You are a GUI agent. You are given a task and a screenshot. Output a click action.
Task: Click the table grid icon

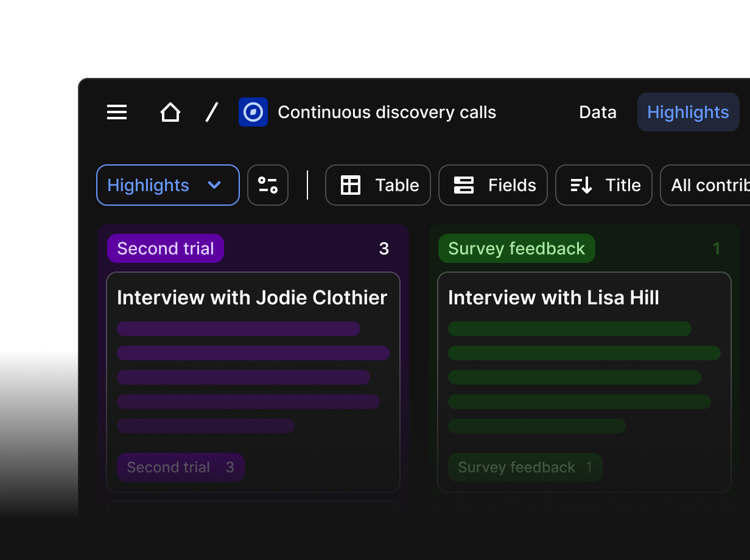tap(351, 185)
